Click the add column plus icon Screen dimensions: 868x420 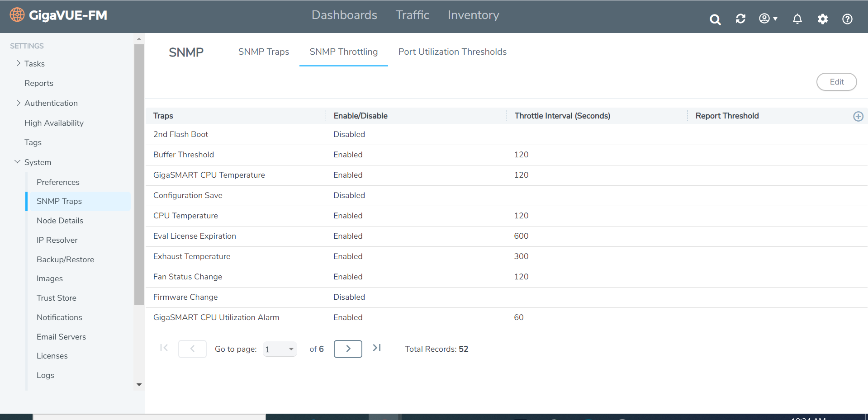pos(858,116)
